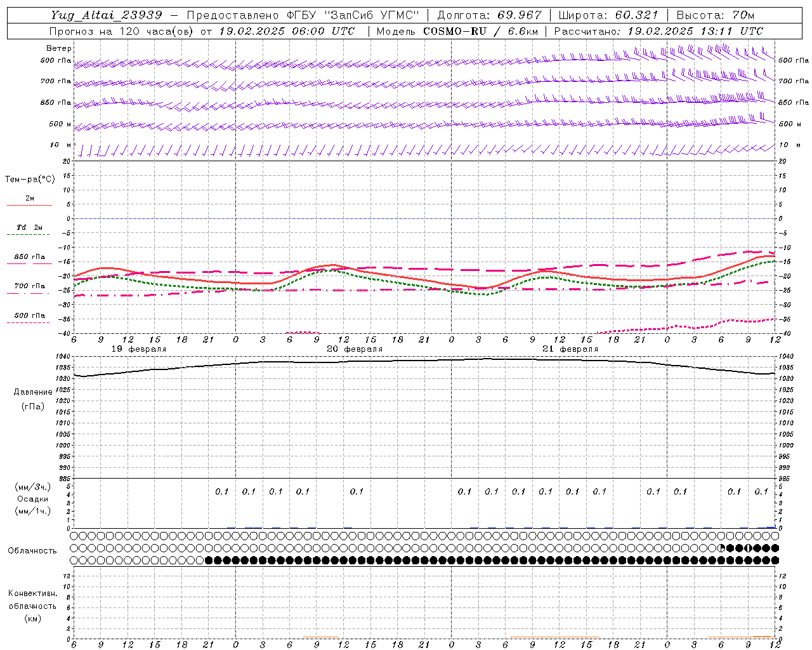Click the Долгота: 69.967 header value
Screen dimensions: 812x650
(489, 15)
